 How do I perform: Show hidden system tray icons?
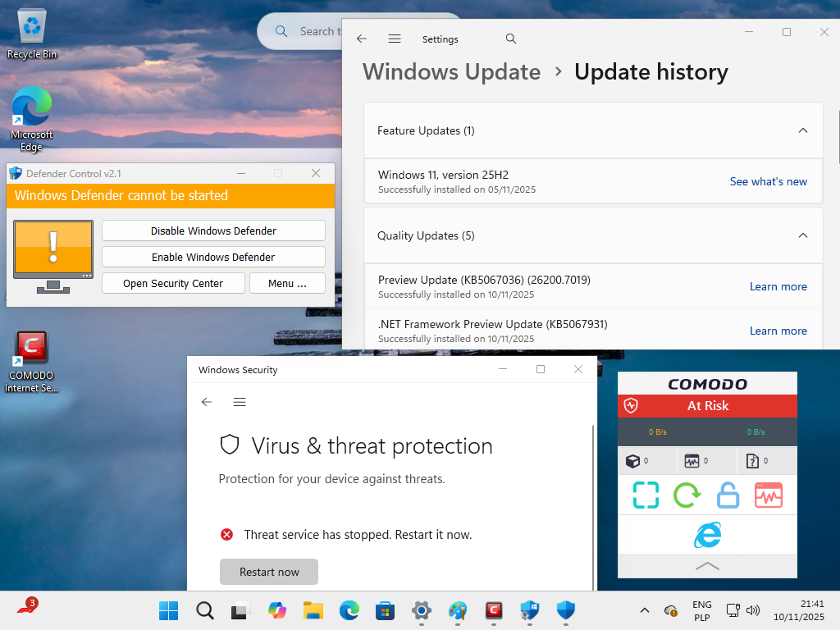645,610
